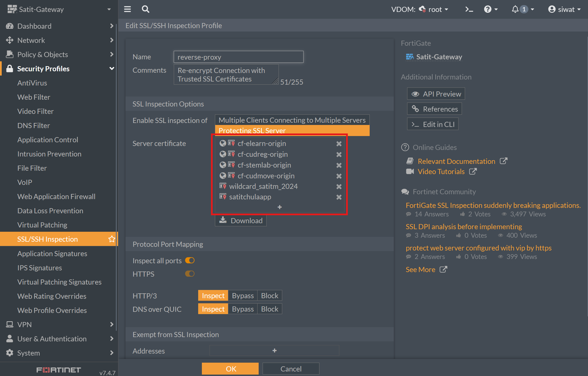This screenshot has height=376, width=588.
Task: Toggle the hamburger navigation menu icon
Action: [x=127, y=9]
